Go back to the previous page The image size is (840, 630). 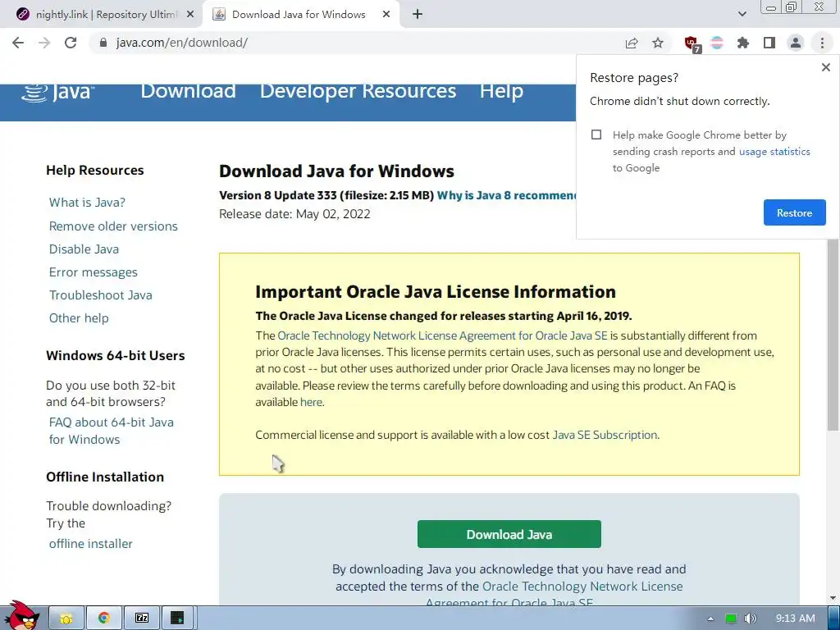pos(18,43)
